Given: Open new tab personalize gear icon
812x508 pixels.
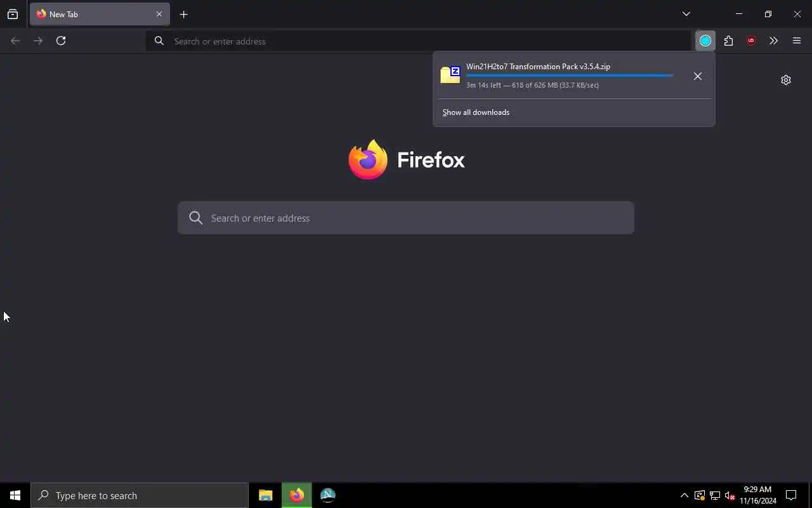Looking at the screenshot, I should 786,80.
